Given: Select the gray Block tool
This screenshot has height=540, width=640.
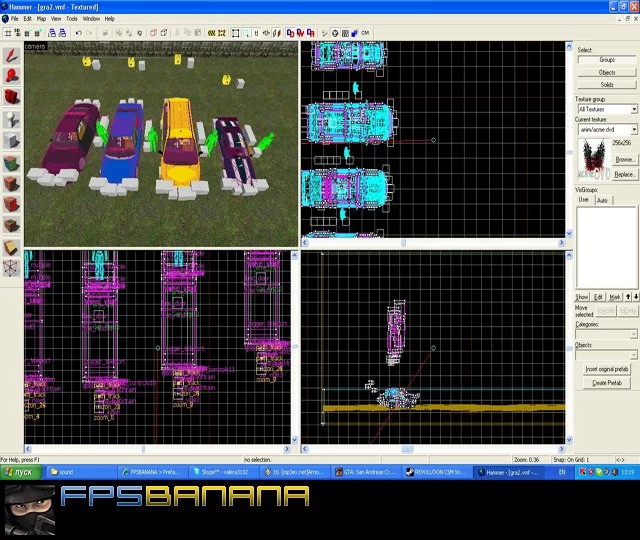Looking at the screenshot, I should pyautogui.click(x=11, y=141).
